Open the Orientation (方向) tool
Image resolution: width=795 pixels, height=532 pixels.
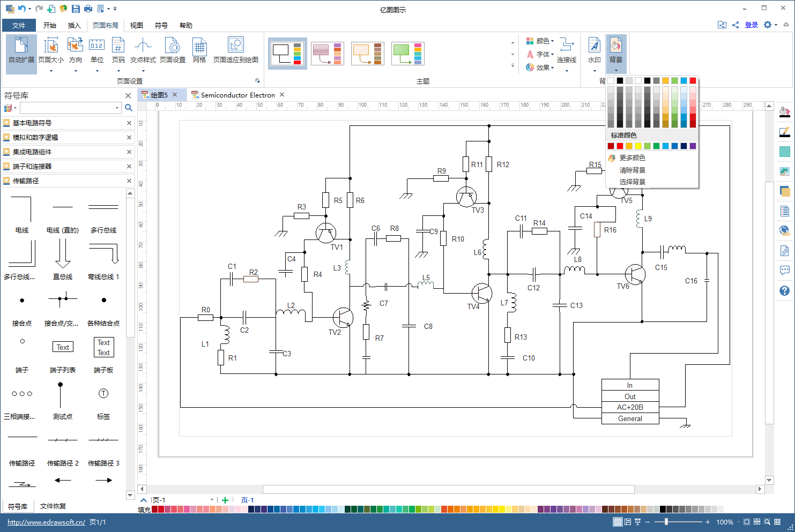click(x=76, y=53)
